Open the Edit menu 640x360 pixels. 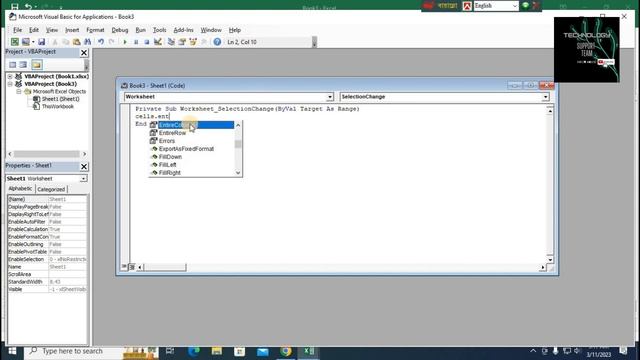point(34,30)
